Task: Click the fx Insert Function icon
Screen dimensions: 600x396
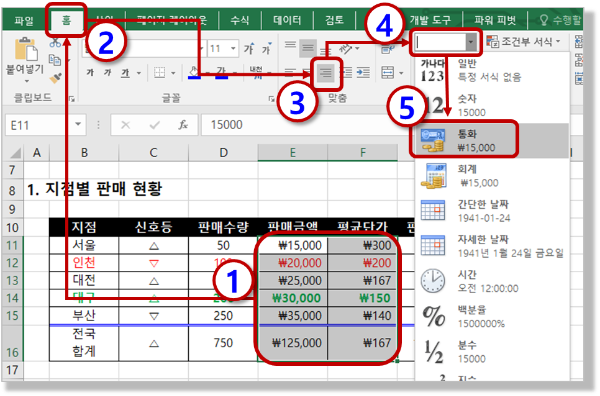Action: tap(183, 125)
